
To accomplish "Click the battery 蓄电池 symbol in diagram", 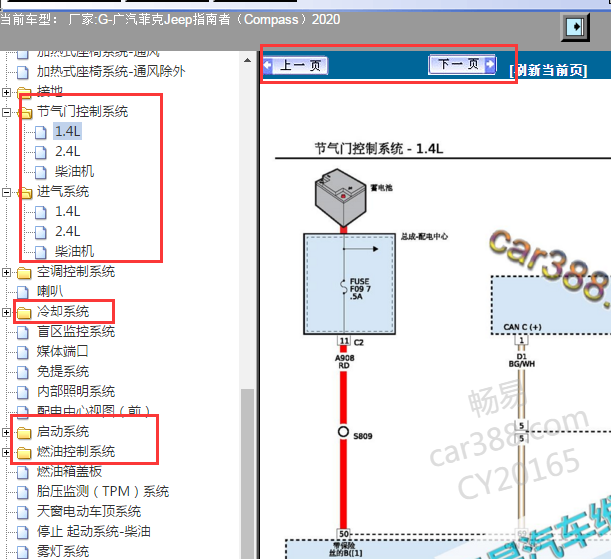I will tap(340, 197).
